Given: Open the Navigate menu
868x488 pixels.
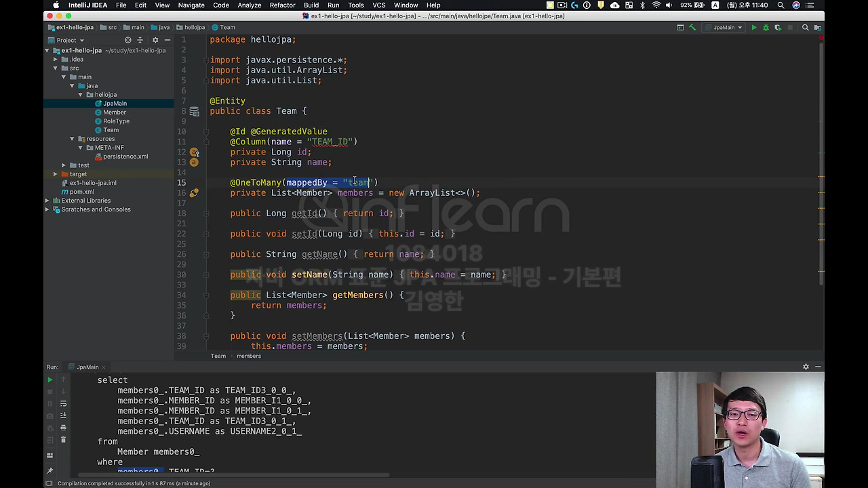Looking at the screenshot, I should click(191, 5).
